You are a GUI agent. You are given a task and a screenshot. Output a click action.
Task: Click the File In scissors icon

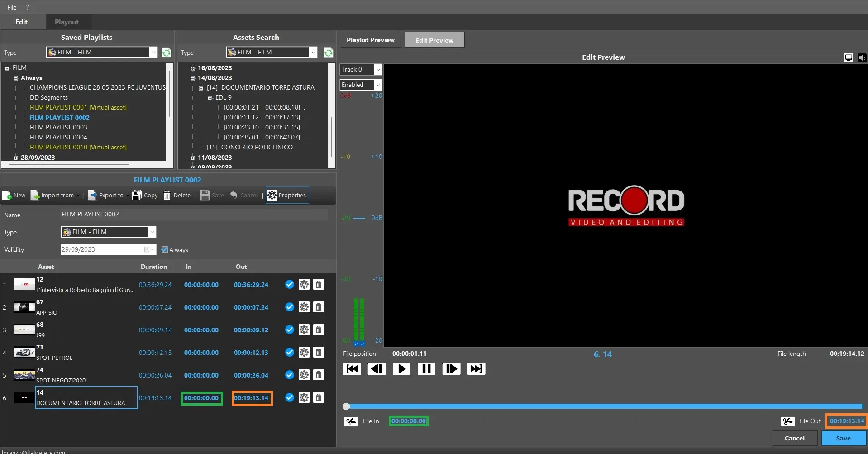tap(351, 421)
